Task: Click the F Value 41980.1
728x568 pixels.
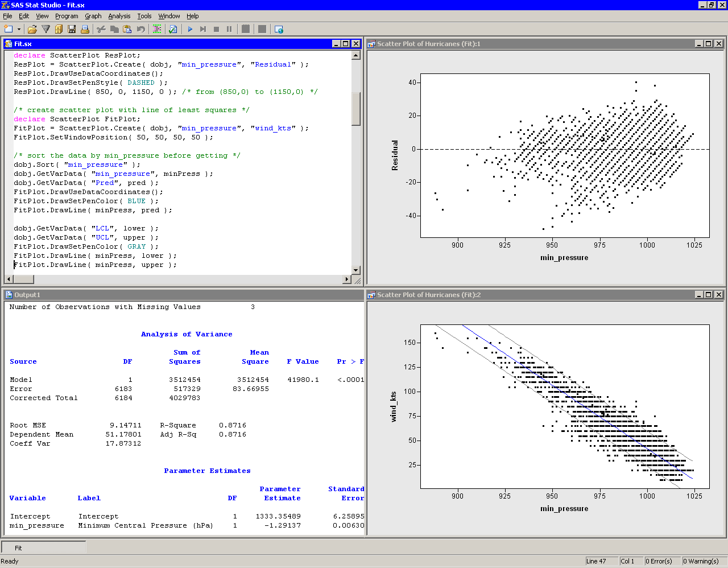Action: pyautogui.click(x=303, y=380)
